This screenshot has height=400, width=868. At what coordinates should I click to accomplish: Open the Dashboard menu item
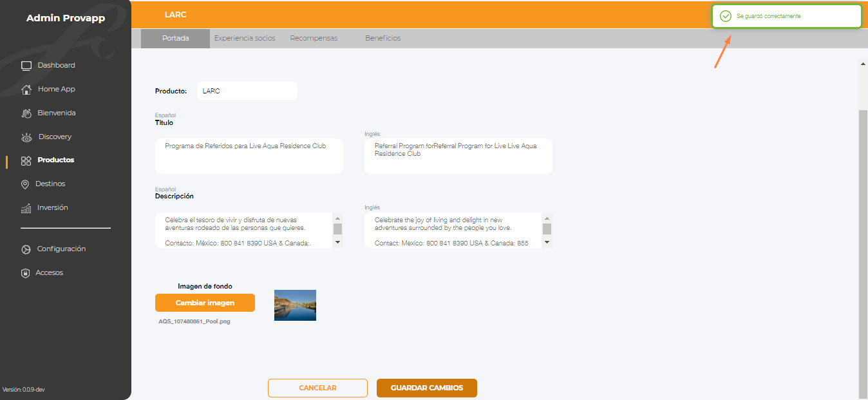pyautogui.click(x=56, y=65)
